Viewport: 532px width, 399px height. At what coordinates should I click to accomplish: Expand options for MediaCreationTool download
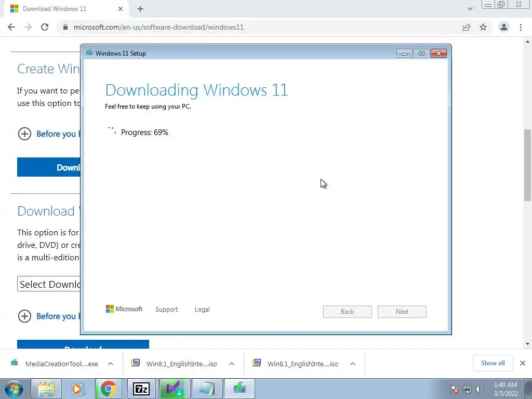[111, 364]
